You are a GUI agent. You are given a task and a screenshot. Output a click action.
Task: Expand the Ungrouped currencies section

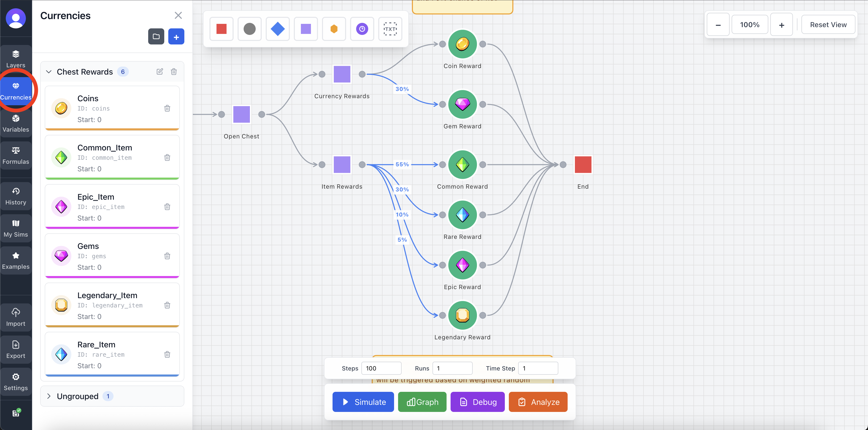[x=49, y=396]
